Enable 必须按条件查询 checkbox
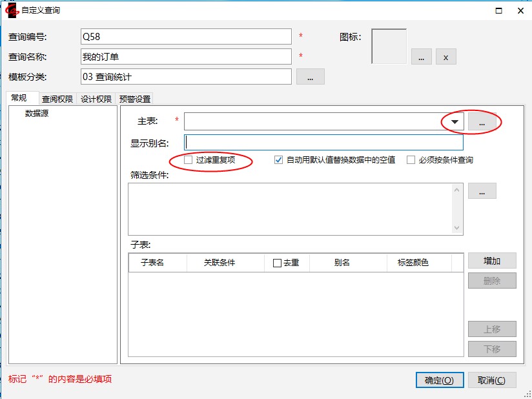 (411, 159)
